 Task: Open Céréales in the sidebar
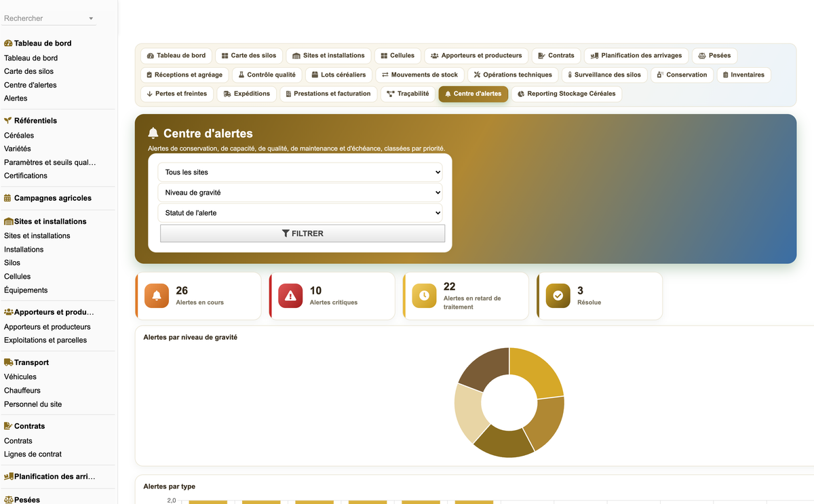point(19,135)
